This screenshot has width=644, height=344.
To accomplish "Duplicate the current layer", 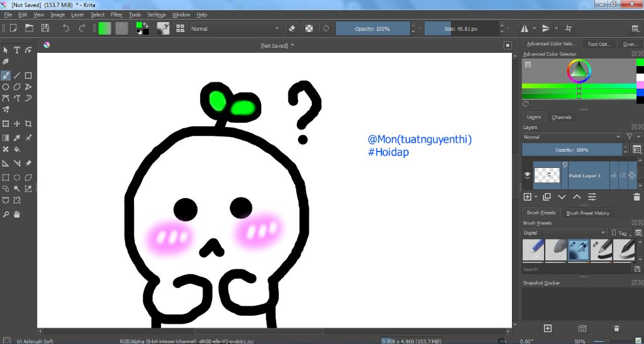I will 547,197.
